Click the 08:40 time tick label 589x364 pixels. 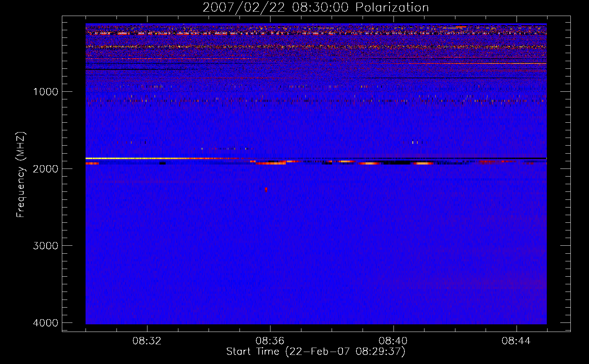393,341
